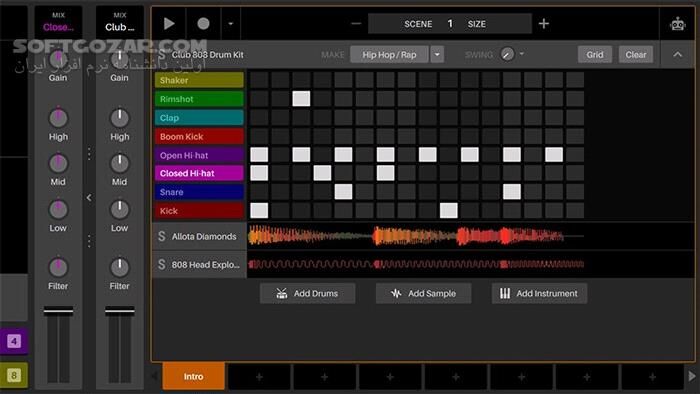Increase scene size with the plus icon
The image size is (700, 394).
(x=544, y=24)
